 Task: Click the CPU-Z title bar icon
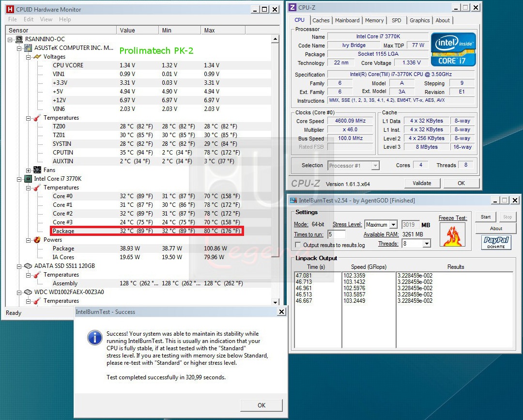292,7
